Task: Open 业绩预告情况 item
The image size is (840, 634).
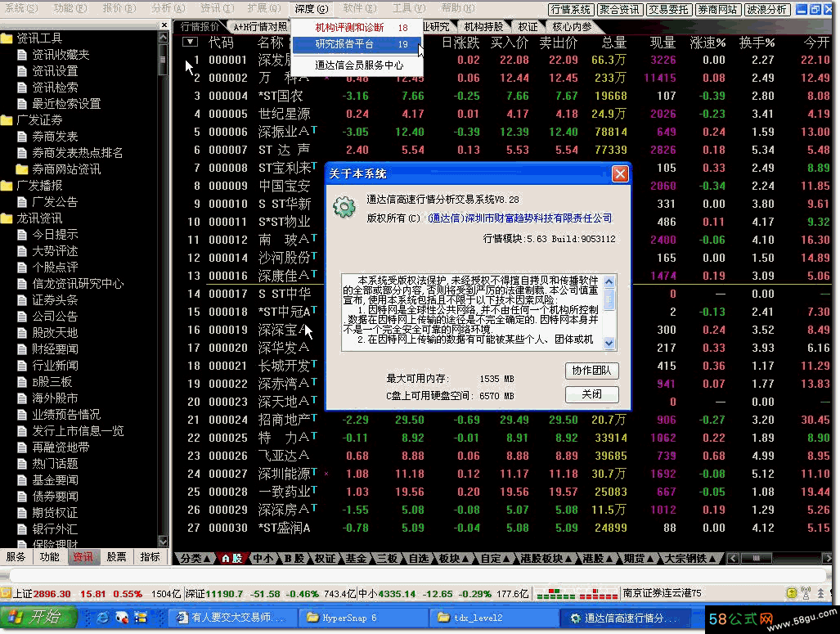Action: (x=60, y=415)
